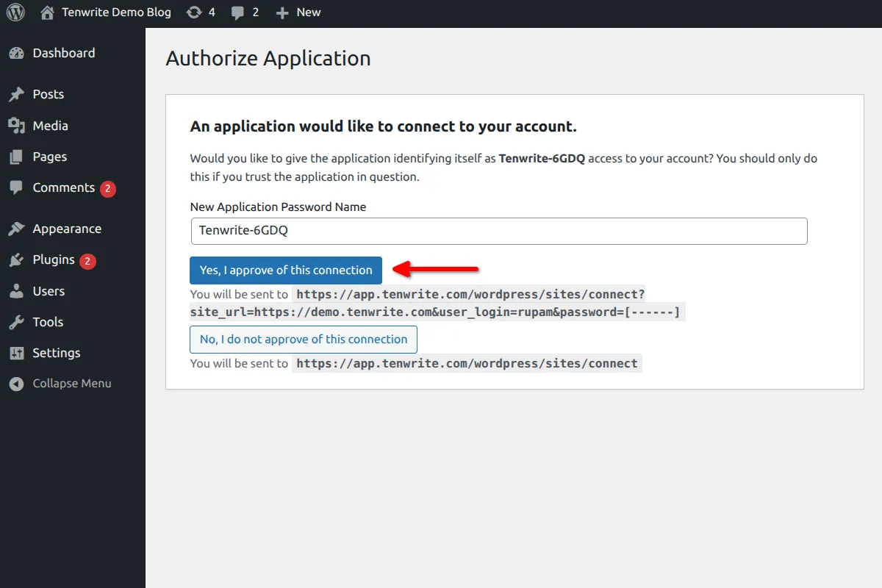Click the WordPress logo in admin bar
882x588 pixels.
click(15, 12)
